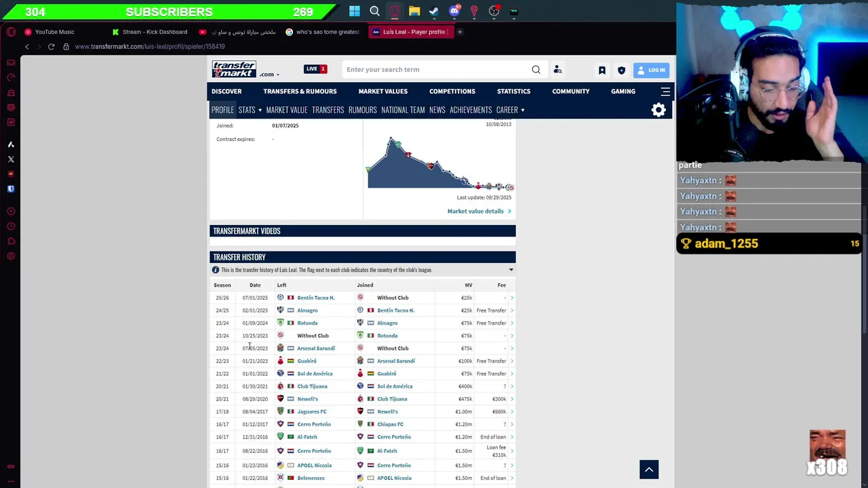Click the Log In button
Screen dimensions: 868x488
pyautogui.click(x=652, y=70)
